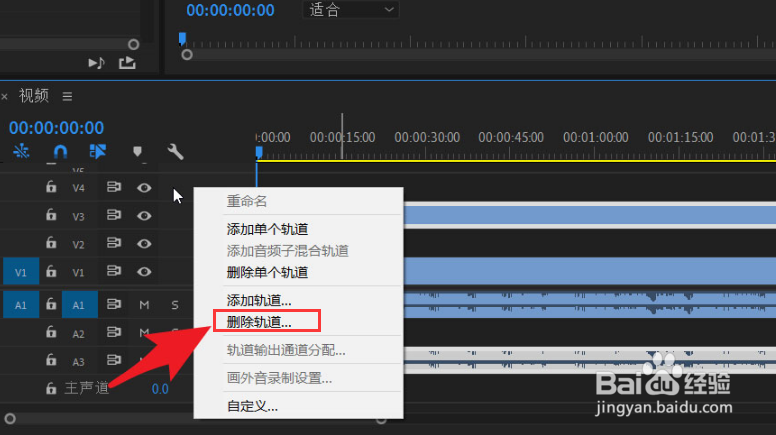Click program monitor timecode 00:00:00:00
Image resolution: width=776 pixels, height=435 pixels.
pos(230,10)
